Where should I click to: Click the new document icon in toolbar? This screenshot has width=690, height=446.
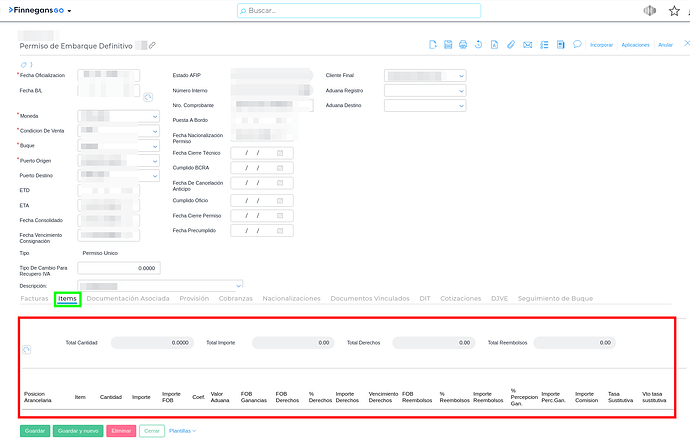click(x=433, y=44)
